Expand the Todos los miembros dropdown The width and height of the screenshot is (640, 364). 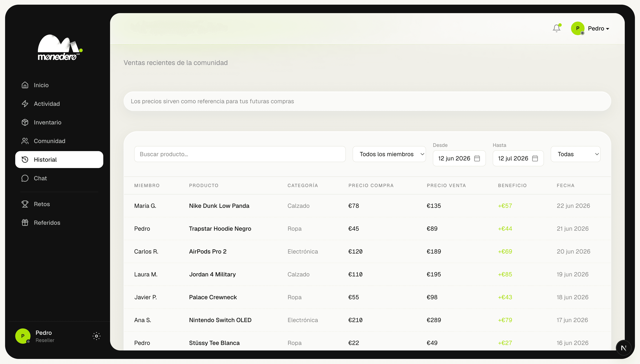[x=389, y=154]
